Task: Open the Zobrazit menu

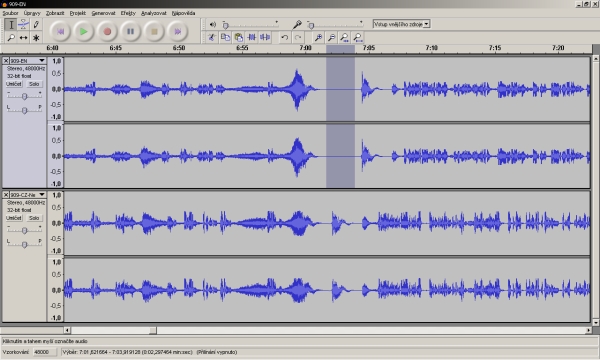Action: [55, 13]
